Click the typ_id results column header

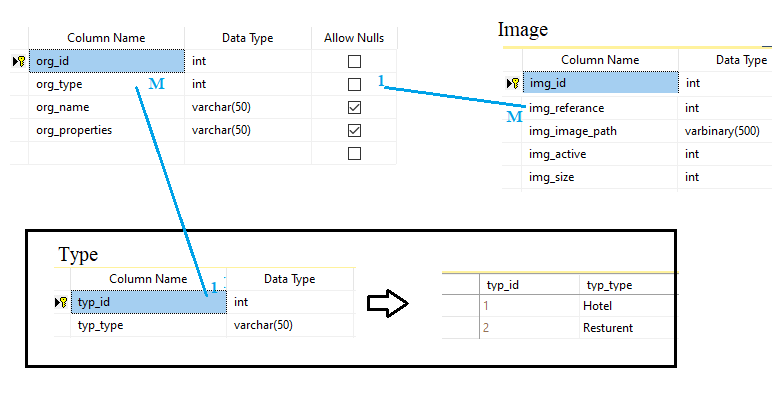click(x=529, y=285)
